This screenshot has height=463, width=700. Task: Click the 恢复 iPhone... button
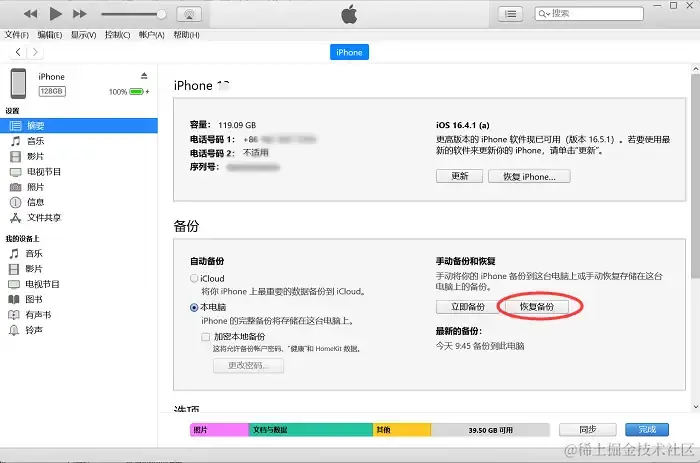coord(529,176)
